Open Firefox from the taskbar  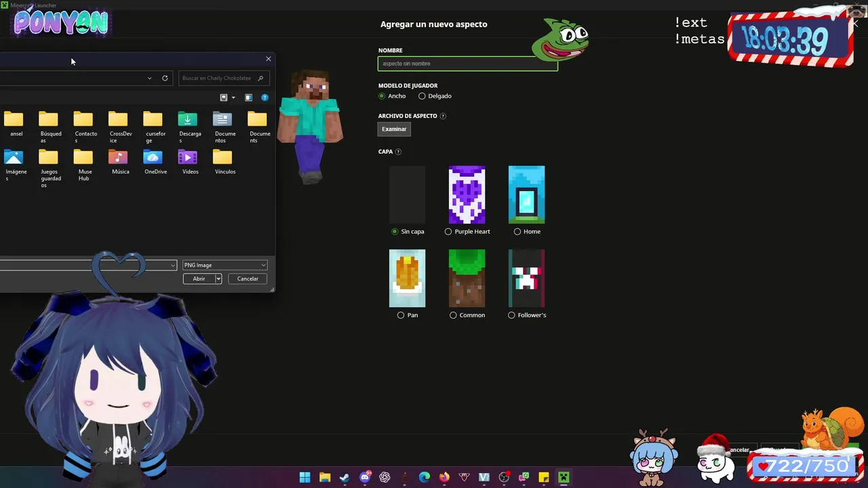tap(444, 477)
